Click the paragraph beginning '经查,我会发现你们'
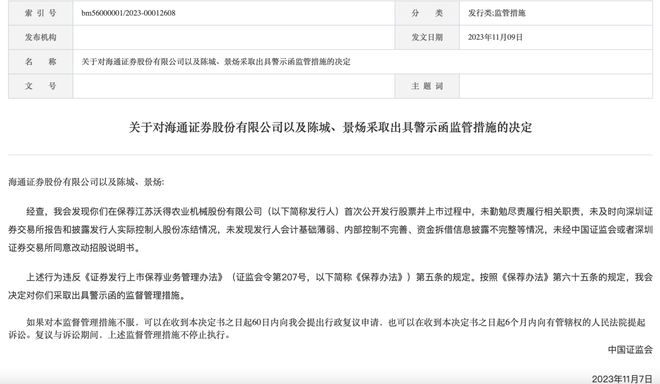The height and width of the screenshot is (384, 660). [330, 229]
